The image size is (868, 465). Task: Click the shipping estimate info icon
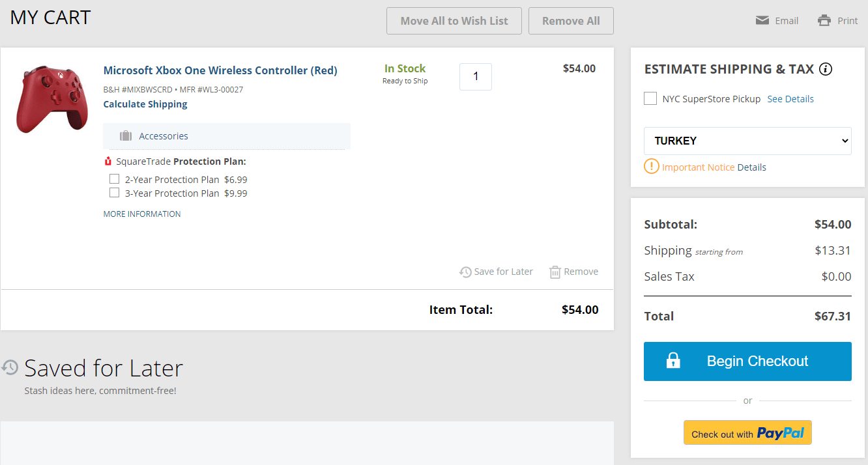826,69
